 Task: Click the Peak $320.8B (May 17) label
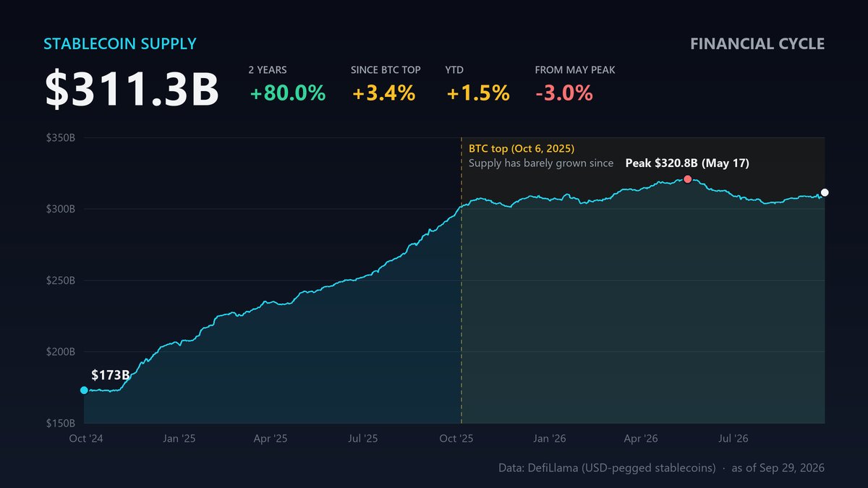pyautogui.click(x=687, y=163)
